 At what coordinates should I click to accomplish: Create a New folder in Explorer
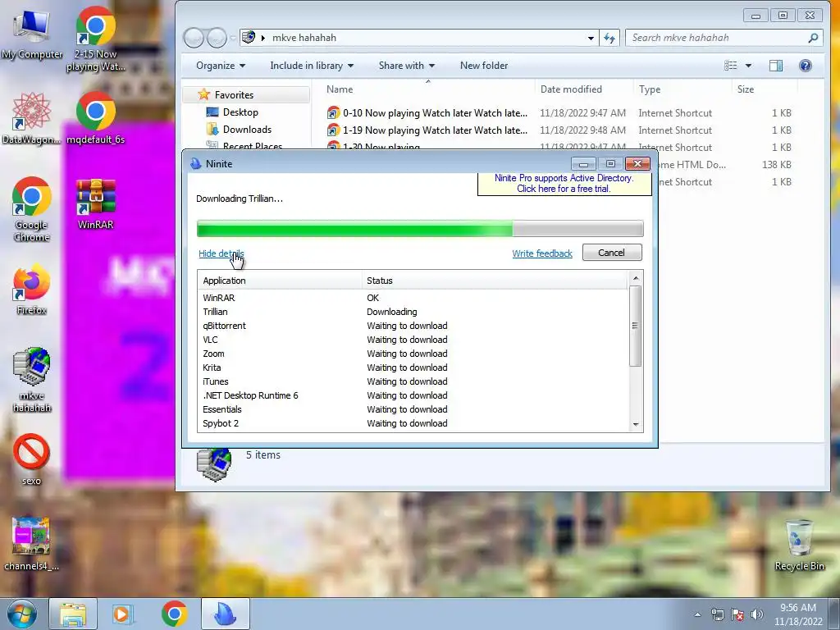(484, 66)
